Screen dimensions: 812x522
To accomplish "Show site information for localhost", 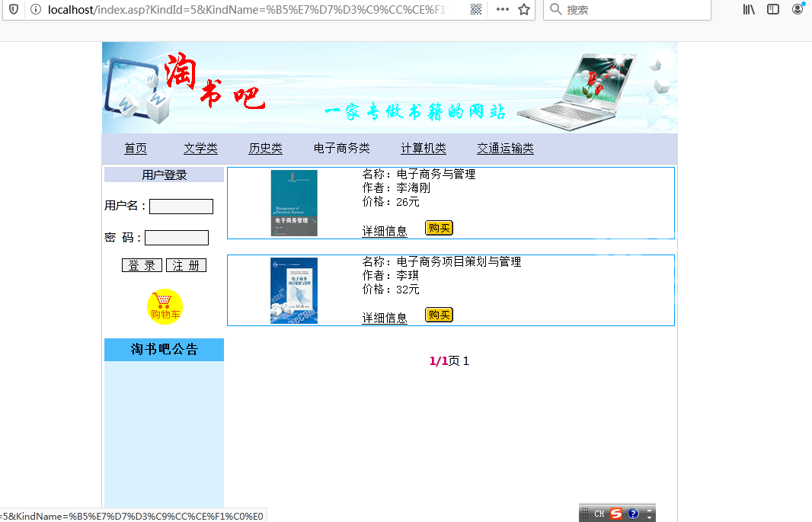I will pyautogui.click(x=35, y=9).
